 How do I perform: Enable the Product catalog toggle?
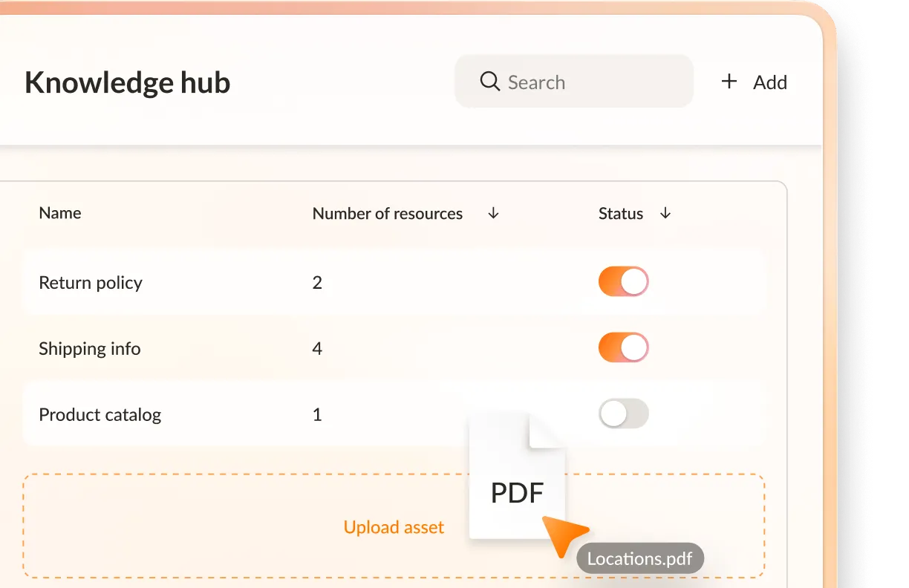pyautogui.click(x=623, y=414)
